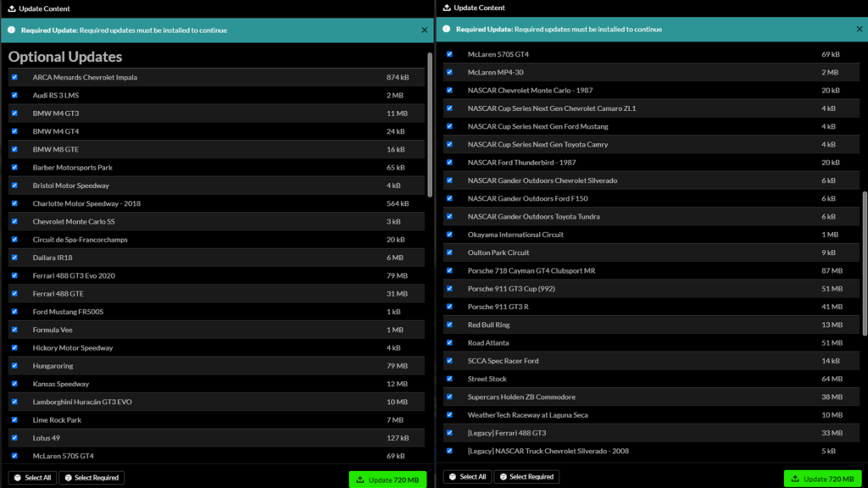Screen dimensions: 868x488
Task: Toggle the Street Stock checkbox
Action: click(x=449, y=379)
